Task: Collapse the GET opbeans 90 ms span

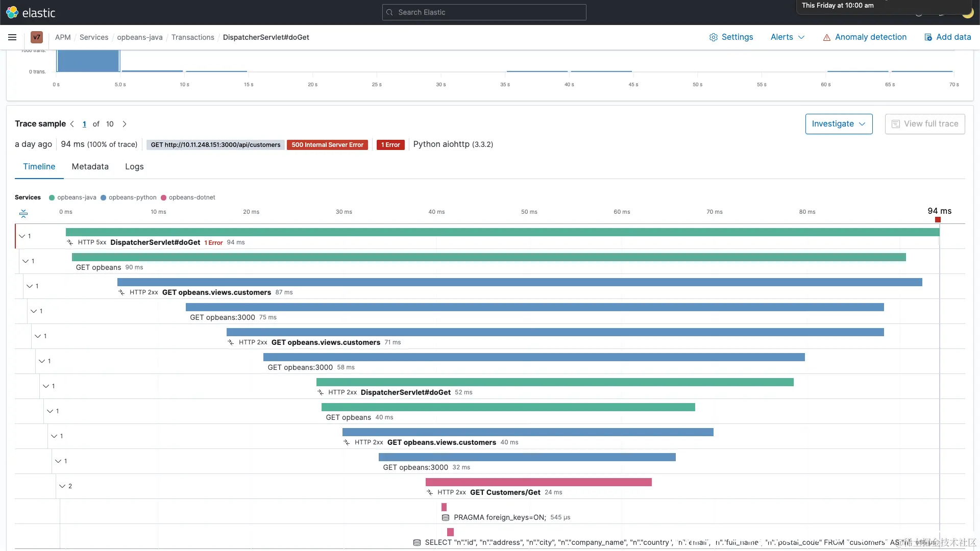Action: tap(26, 261)
